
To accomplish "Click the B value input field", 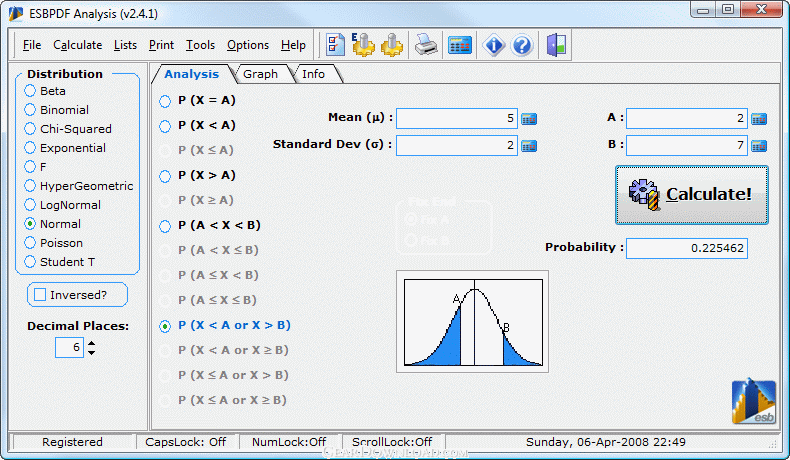I will [687, 146].
